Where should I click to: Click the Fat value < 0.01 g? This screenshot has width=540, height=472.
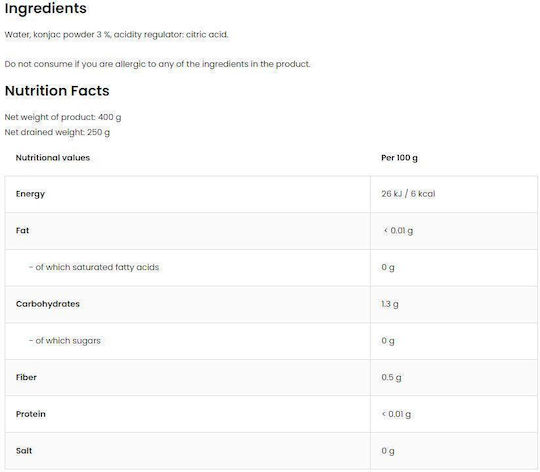pos(398,231)
